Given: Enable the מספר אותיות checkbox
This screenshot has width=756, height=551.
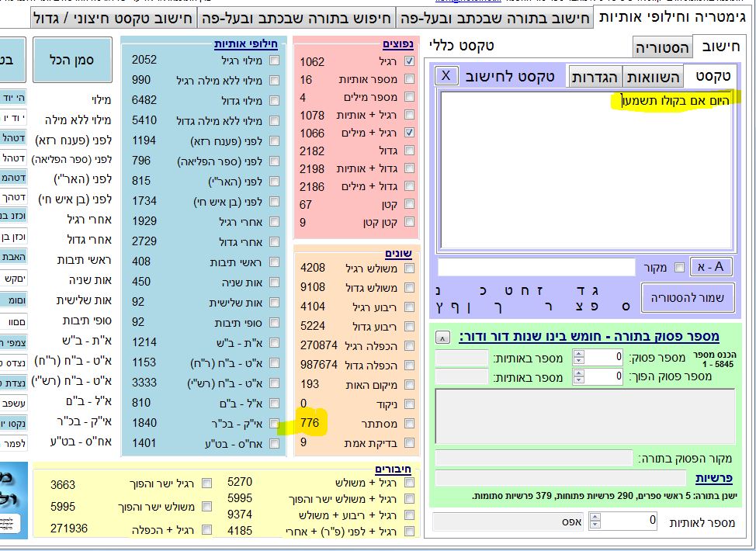Looking at the screenshot, I should pos(410,79).
